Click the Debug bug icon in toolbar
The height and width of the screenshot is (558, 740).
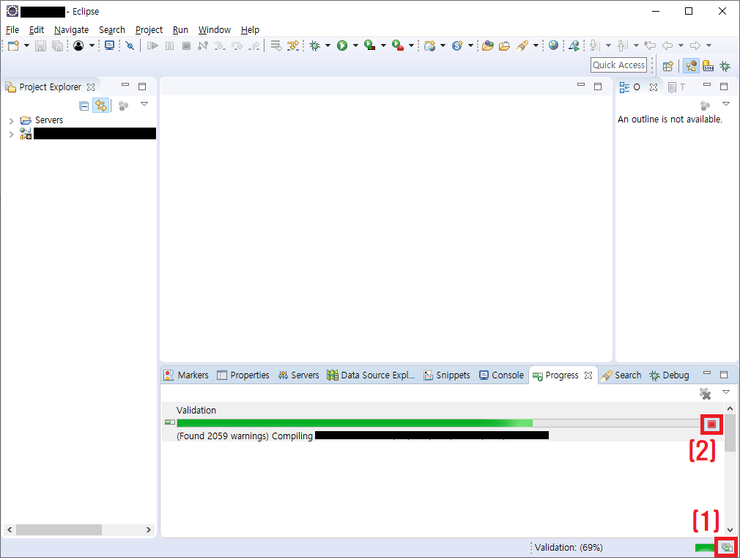pyautogui.click(x=314, y=45)
